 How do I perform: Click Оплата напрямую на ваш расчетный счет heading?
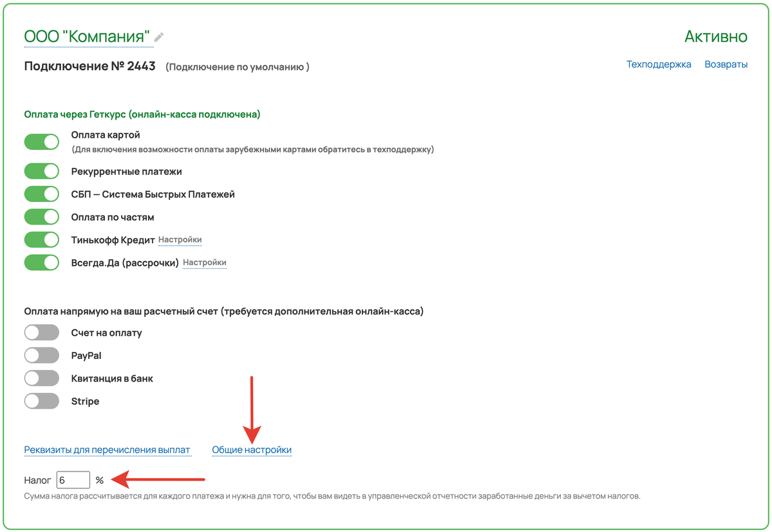click(x=224, y=311)
